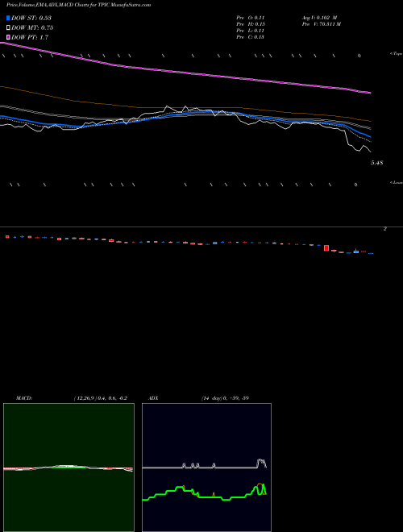The image size is (403, 532).
Task: Click the 'ADX' panel heading
Action: pos(153,398)
